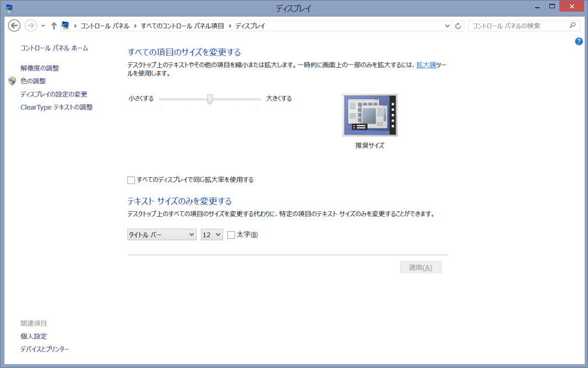Select すべてのコントロール パネル項目 in the breadcrumb
This screenshot has height=368, width=588.
tap(182, 26)
